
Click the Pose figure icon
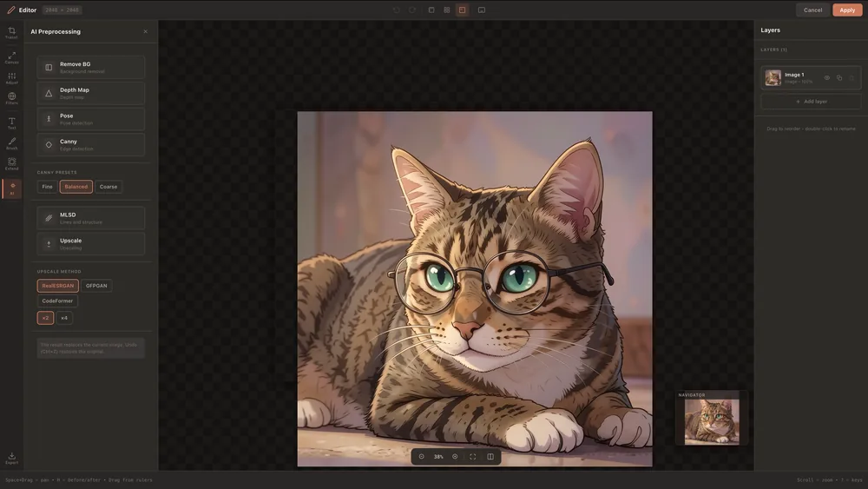(x=49, y=119)
